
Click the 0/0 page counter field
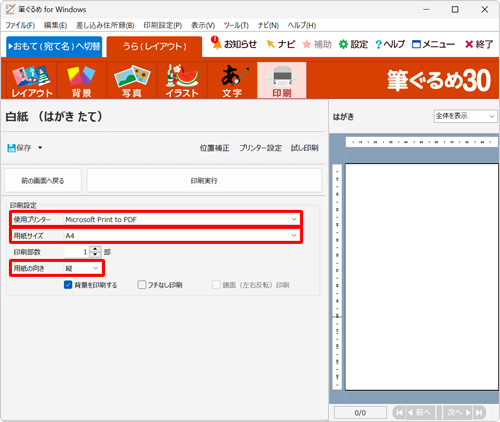point(360,413)
